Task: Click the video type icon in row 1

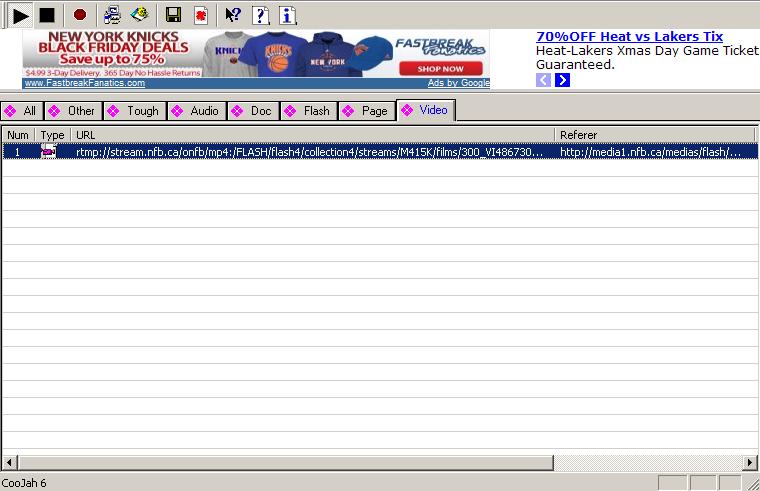Action: [x=48, y=152]
